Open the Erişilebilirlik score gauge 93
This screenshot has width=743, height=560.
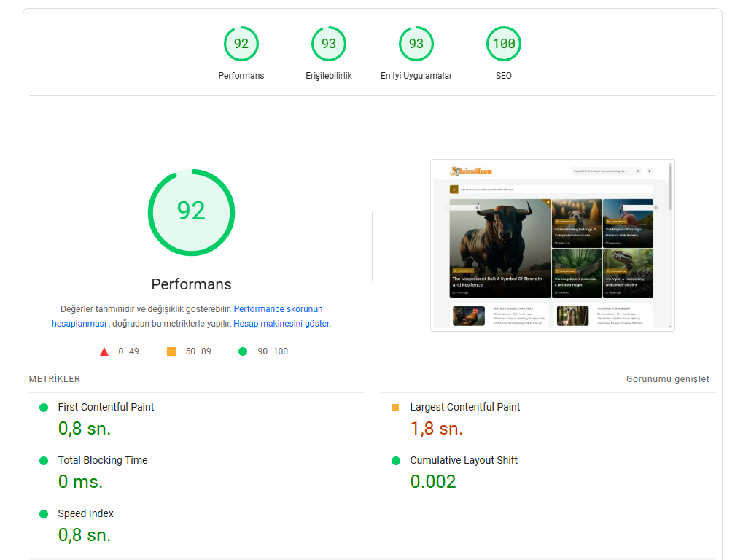pyautogui.click(x=329, y=44)
